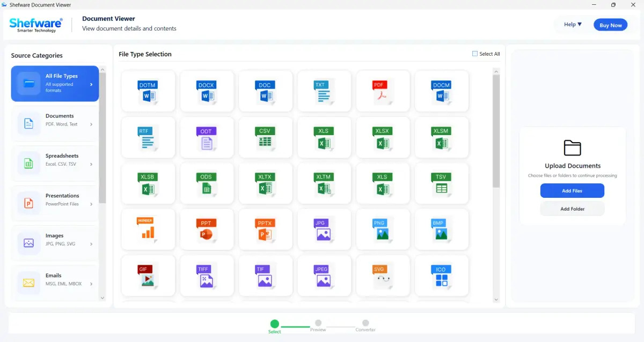The image size is (644, 342).
Task: Expand the Documents category chevron
Action: click(91, 124)
